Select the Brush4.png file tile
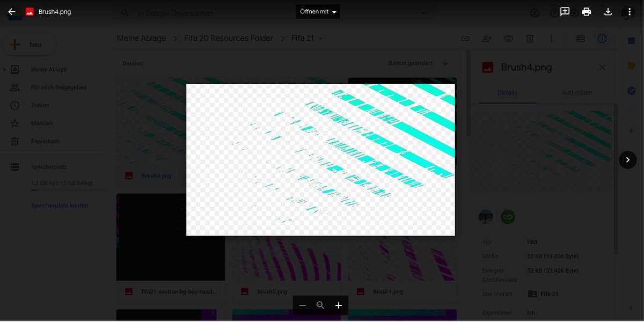Viewport: 644px width, 322px height. click(x=171, y=131)
